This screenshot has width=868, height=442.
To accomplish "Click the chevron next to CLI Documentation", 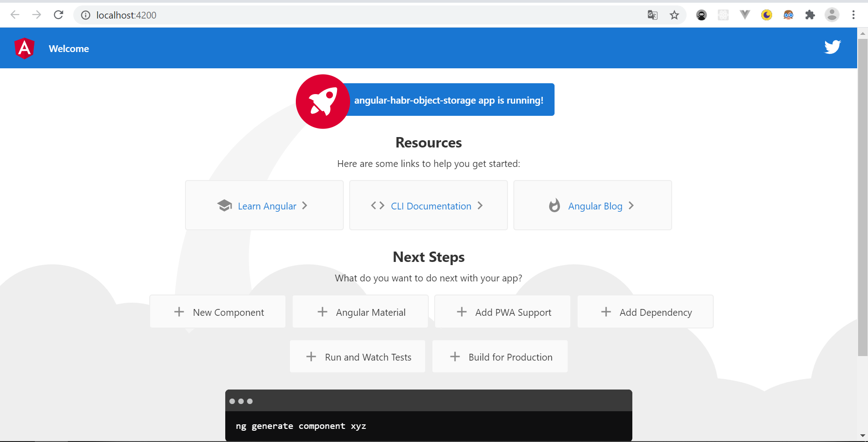I will [480, 205].
